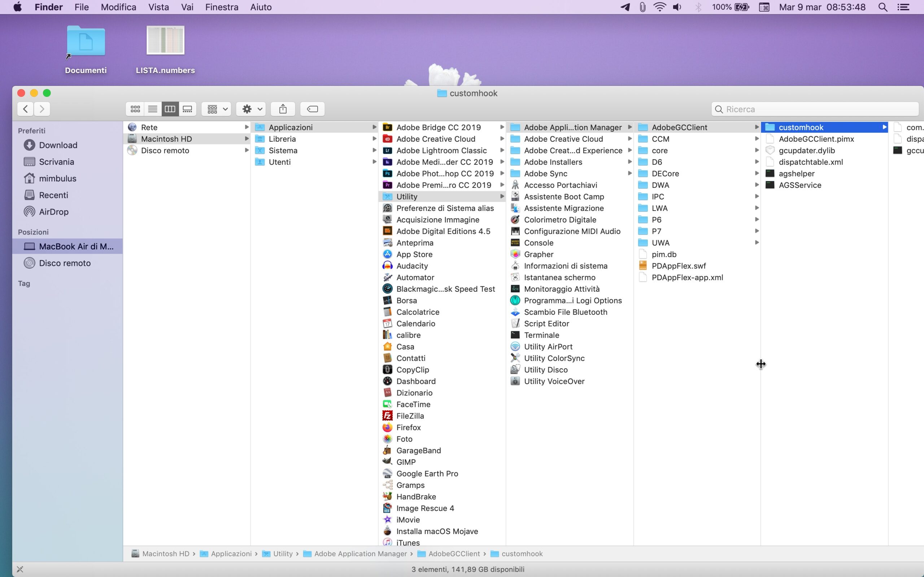Select AirDrop in the sidebar

click(x=53, y=212)
